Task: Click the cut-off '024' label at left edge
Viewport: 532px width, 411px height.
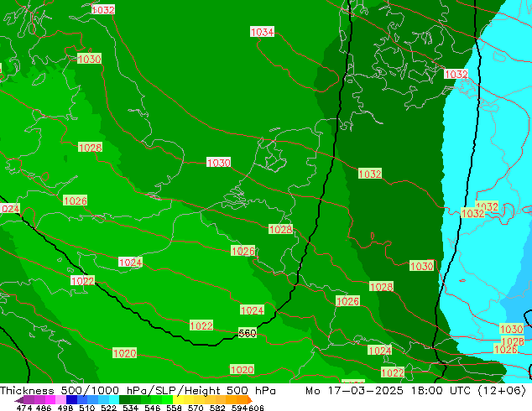Action: [10, 209]
